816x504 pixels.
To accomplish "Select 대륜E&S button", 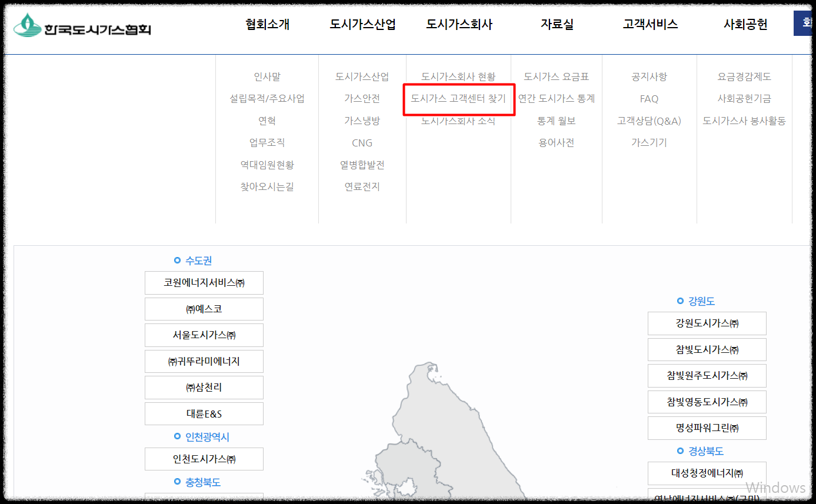I will pyautogui.click(x=204, y=413).
